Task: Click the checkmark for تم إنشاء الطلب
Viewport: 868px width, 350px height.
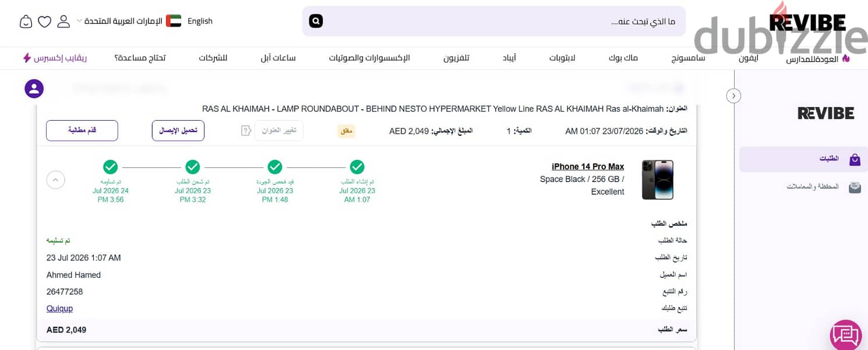Action: 357,167
